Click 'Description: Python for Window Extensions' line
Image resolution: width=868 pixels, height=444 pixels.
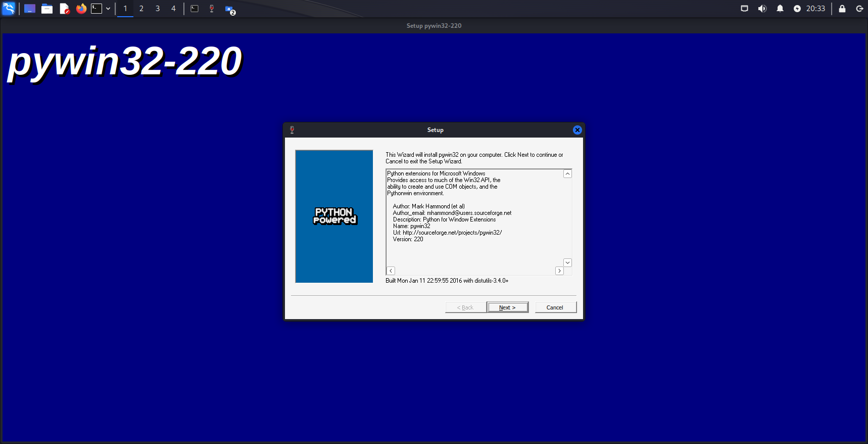[444, 219]
